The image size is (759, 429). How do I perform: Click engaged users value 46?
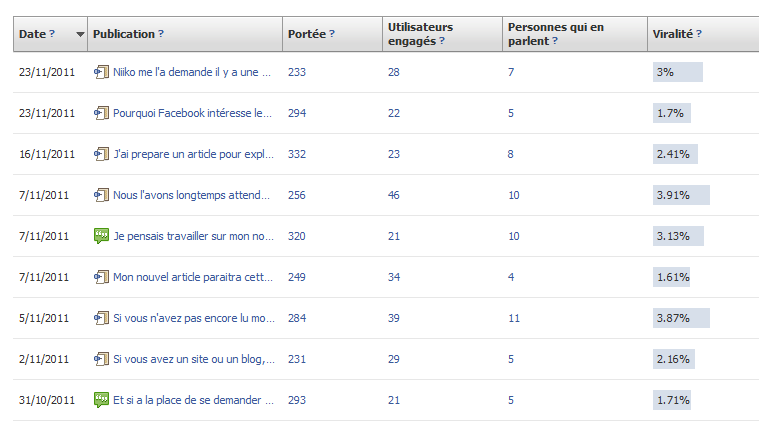point(394,195)
